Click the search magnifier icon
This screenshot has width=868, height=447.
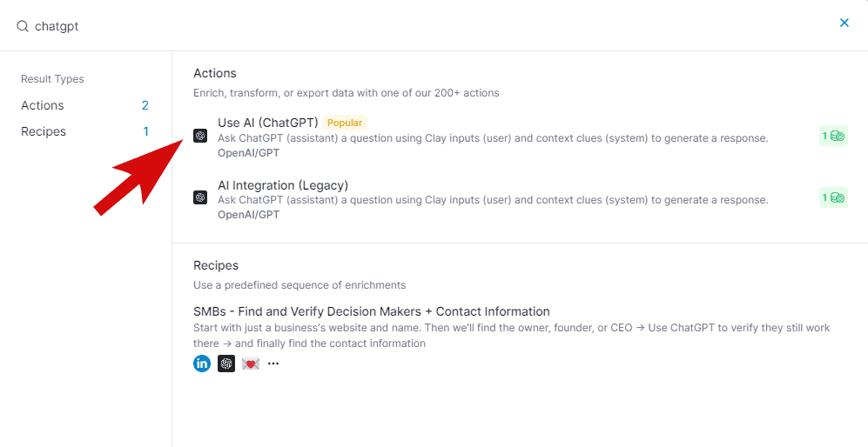(x=23, y=26)
